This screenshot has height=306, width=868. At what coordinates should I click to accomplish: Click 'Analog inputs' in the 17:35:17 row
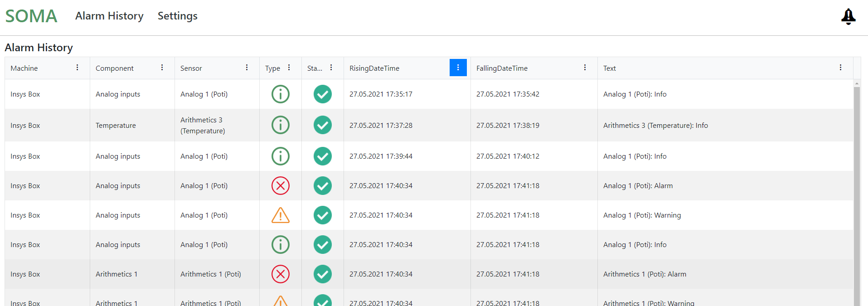tap(118, 94)
